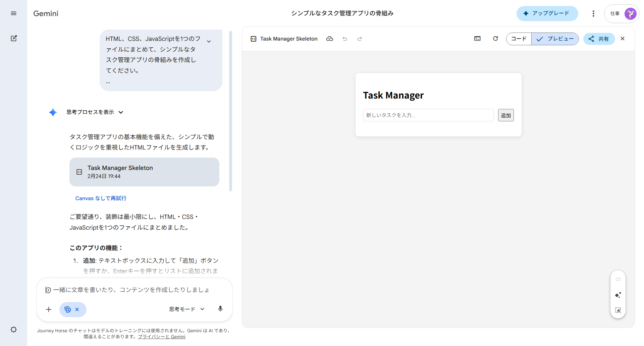Screen dimensions: 644x346
Task: Remove the Canvas chip in the prompt box
Action: pyautogui.click(x=77, y=309)
